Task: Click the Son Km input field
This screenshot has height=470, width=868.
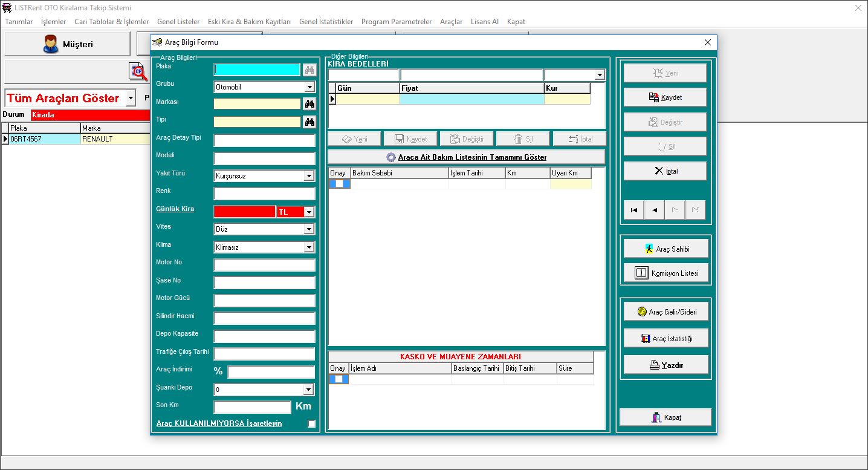Action: point(252,408)
